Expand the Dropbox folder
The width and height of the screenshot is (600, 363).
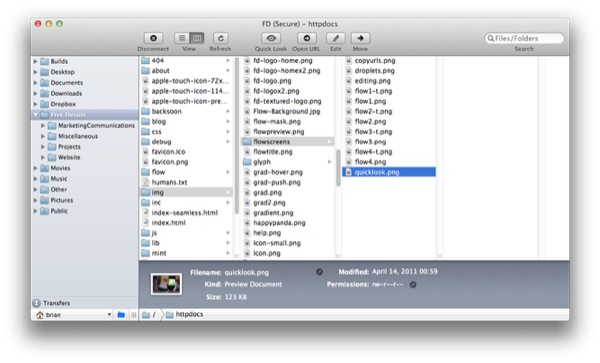point(35,104)
